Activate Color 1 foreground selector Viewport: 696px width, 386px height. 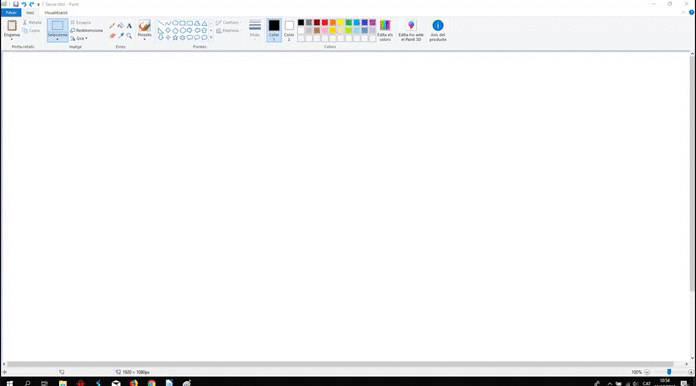[274, 30]
